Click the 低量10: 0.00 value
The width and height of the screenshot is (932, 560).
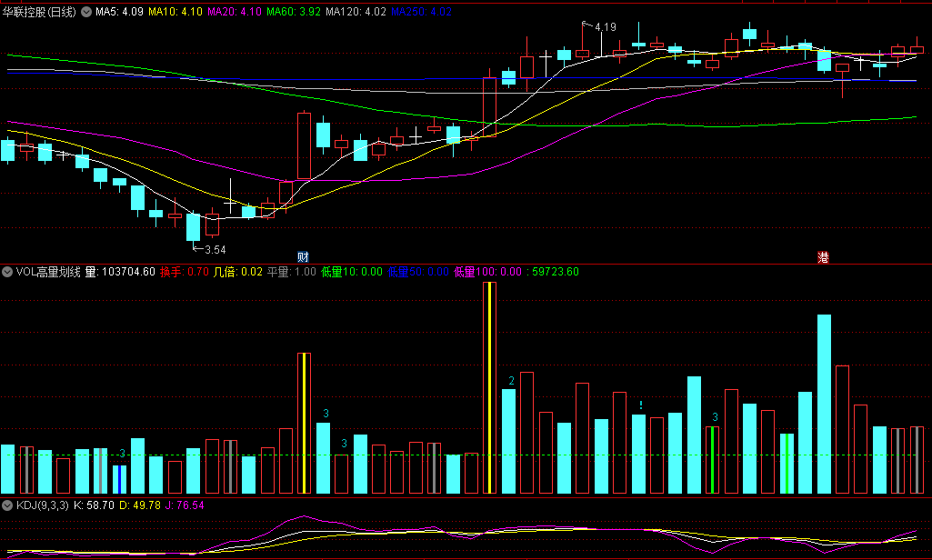click(x=352, y=272)
